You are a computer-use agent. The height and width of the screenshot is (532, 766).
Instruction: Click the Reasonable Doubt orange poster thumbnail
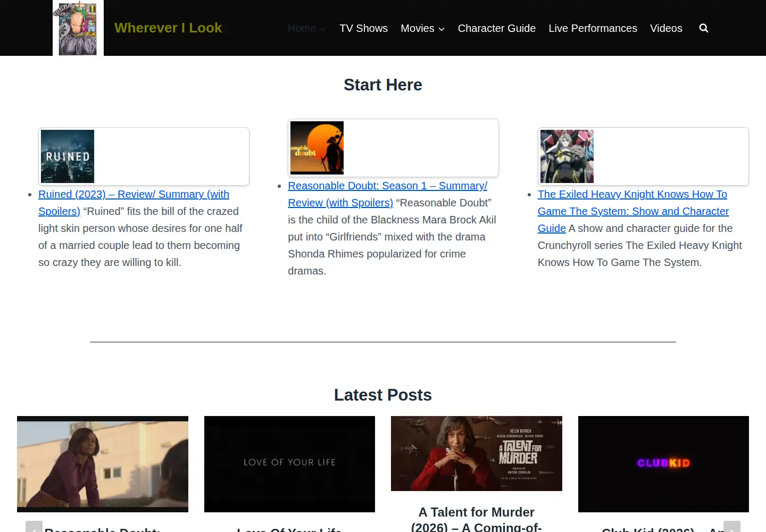pyautogui.click(x=317, y=148)
